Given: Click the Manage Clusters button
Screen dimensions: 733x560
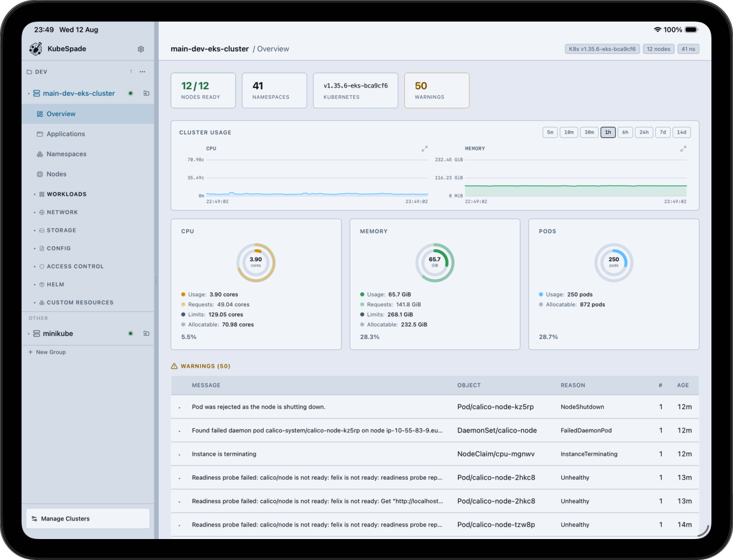Looking at the screenshot, I should tap(88, 519).
